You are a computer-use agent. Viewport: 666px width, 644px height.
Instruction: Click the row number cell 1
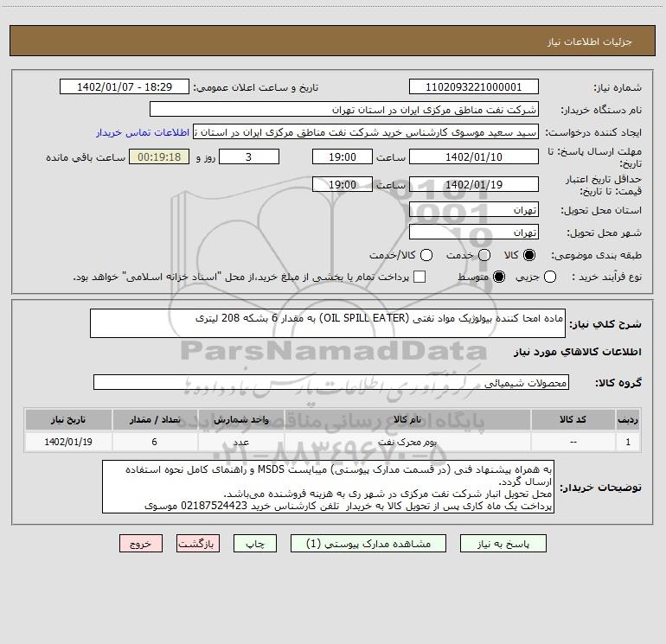pos(628,442)
